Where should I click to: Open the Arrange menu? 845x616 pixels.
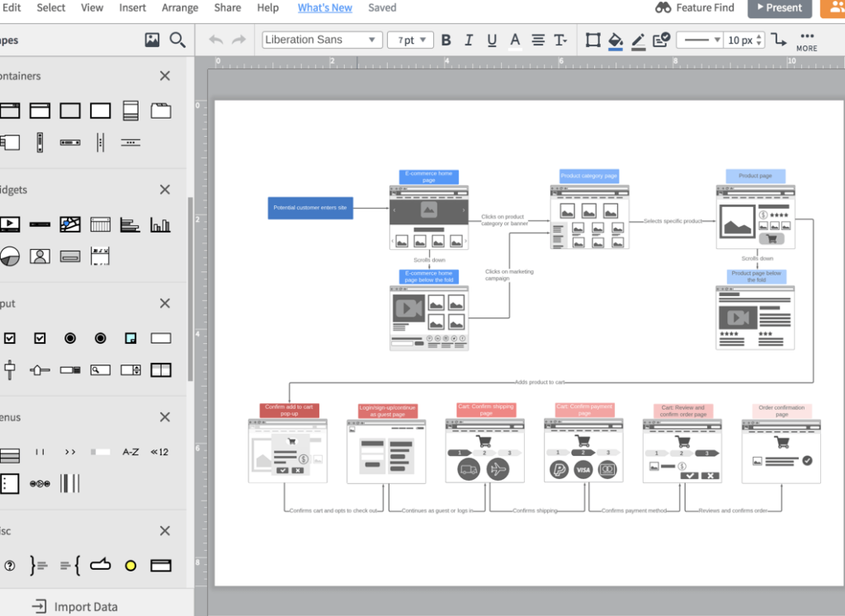pos(180,7)
